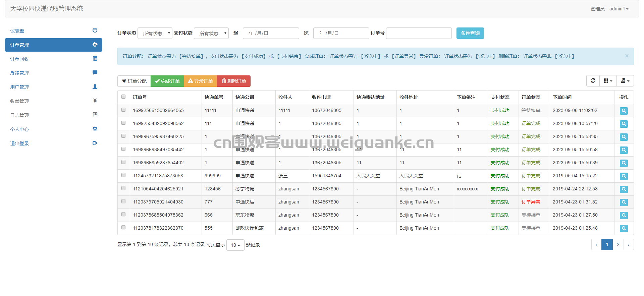Image resolution: width=644 pixels, height=296 pixels.
Task: Dismiss the blue info alert banner
Action: click(627, 56)
